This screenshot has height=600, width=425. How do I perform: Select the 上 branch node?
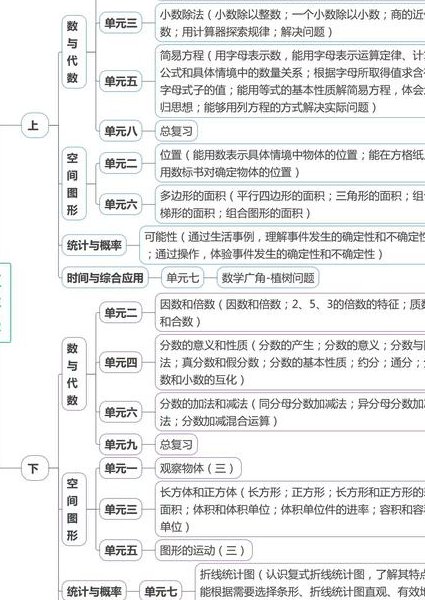[x=34, y=125]
